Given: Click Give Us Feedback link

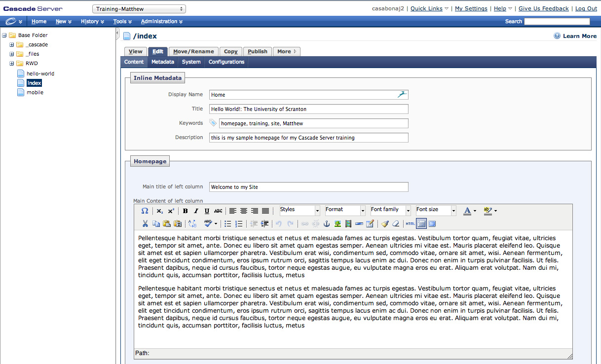Looking at the screenshot, I should 544,8.
